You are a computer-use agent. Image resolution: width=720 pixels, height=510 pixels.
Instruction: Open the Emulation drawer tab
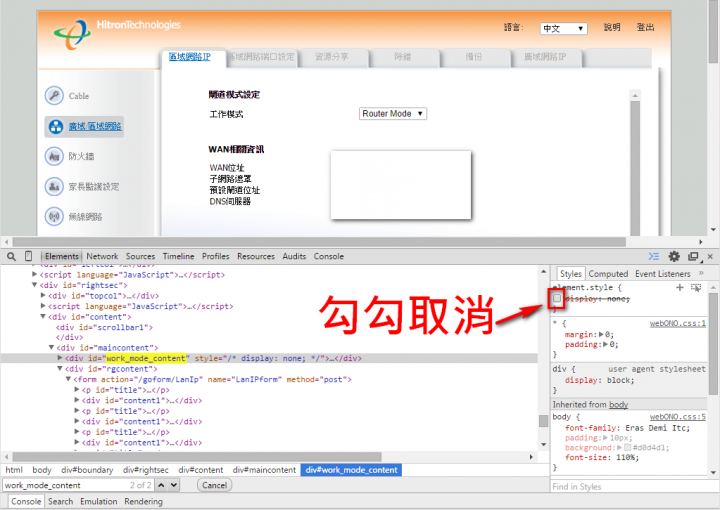pyautogui.click(x=98, y=501)
